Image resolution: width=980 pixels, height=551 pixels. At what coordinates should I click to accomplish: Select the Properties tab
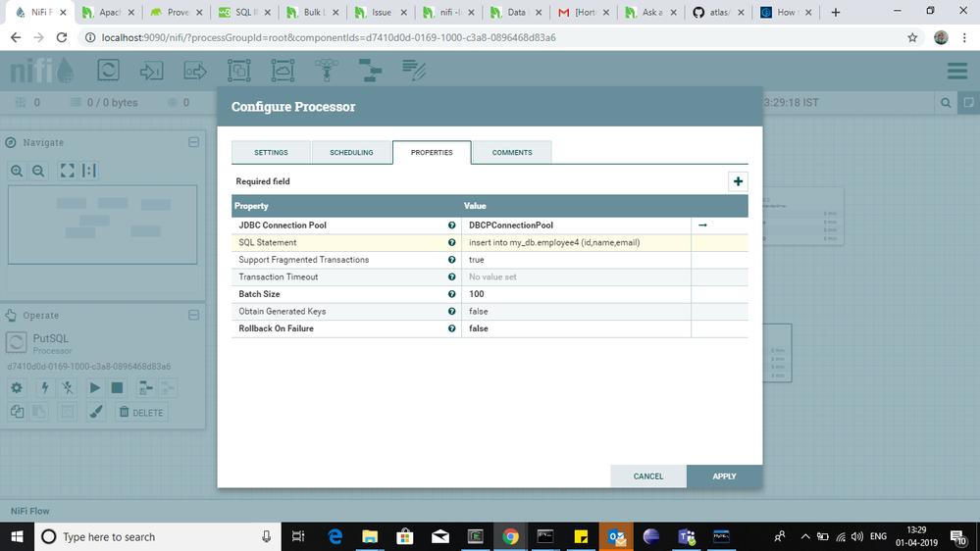tap(432, 152)
